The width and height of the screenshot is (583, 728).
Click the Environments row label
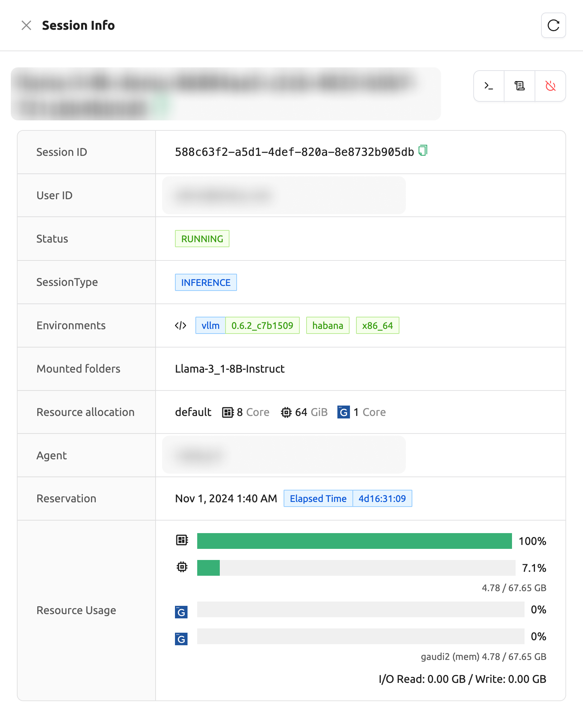(71, 325)
